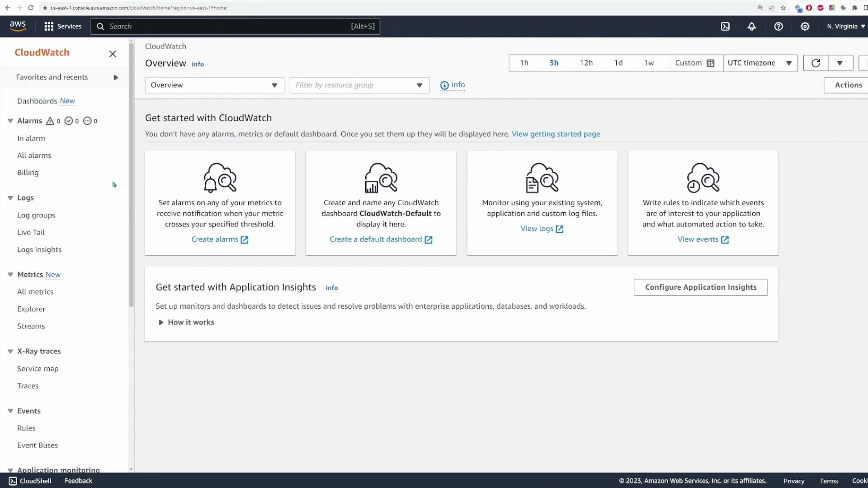
Task: Open the CloudShell terminal icon in top bar
Action: (x=725, y=26)
